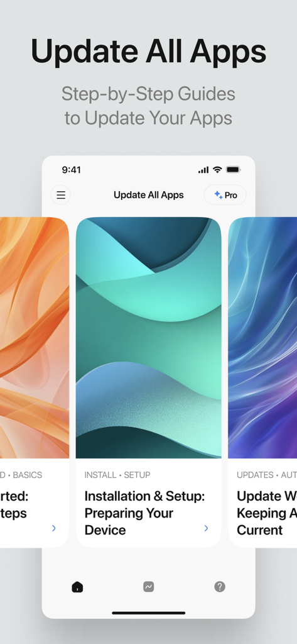This screenshot has width=297, height=644.
Task: Click 'to Update Your Apps' subtitle line
Action: [x=148, y=118]
